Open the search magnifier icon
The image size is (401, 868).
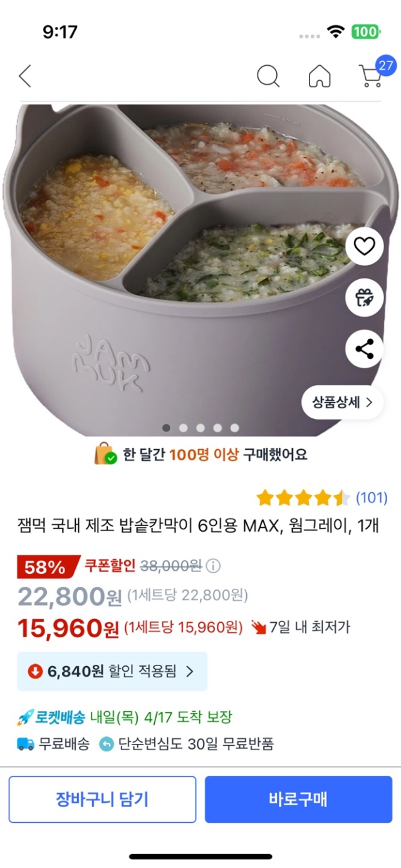click(x=268, y=77)
